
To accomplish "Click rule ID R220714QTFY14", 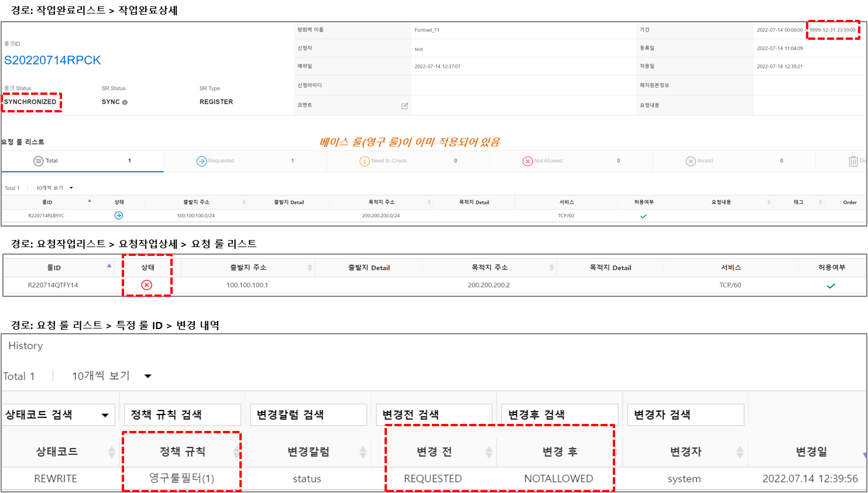I will [53, 285].
